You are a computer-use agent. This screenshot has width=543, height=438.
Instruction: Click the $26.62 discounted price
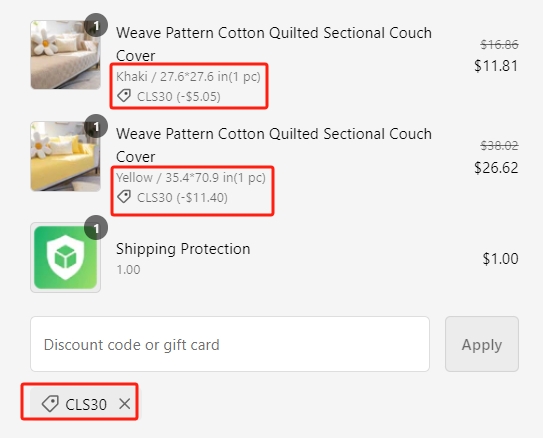pyautogui.click(x=496, y=168)
